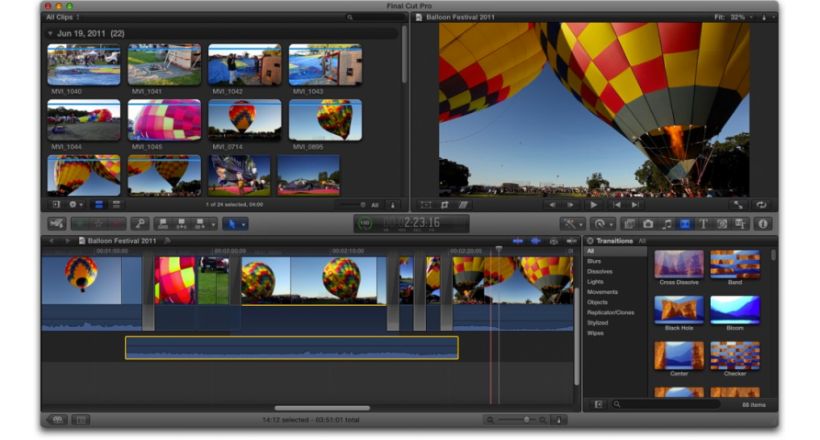
Task: Go back in timeline history
Action: (x=51, y=241)
